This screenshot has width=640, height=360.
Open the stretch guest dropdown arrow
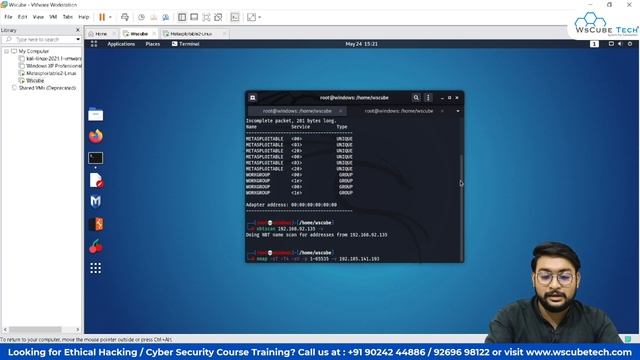(x=260, y=17)
